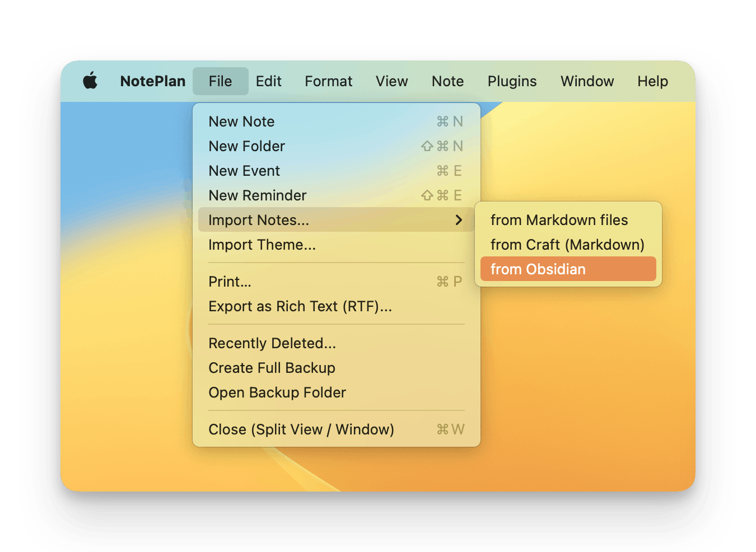This screenshot has height=552, width=756.
Task: Import notes from Obsidian
Action: pyautogui.click(x=568, y=269)
